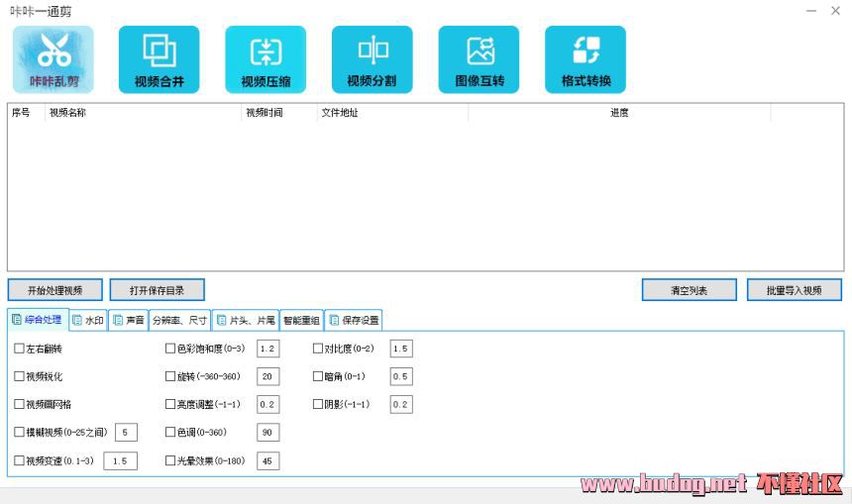The width and height of the screenshot is (852, 504).
Task: Click the 旋转 value field showing 20
Action: tap(267, 376)
